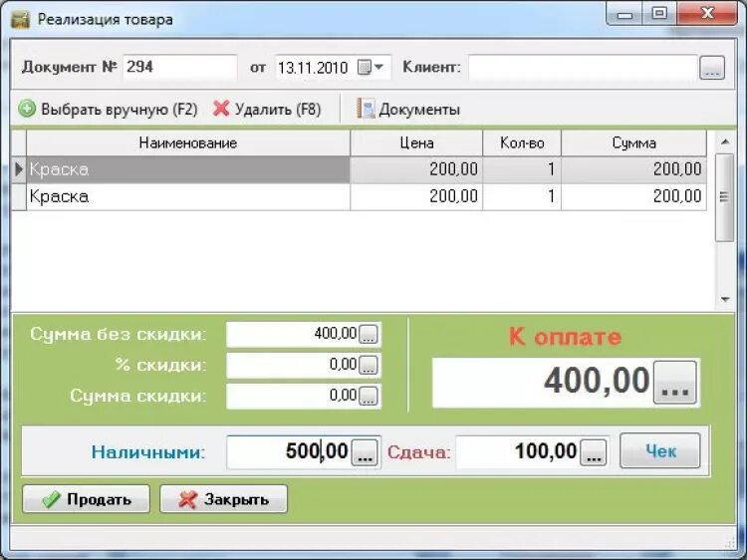This screenshot has height=560, width=747.
Task: Expand the date picker dropdown arrow
Action: pyautogui.click(x=379, y=67)
